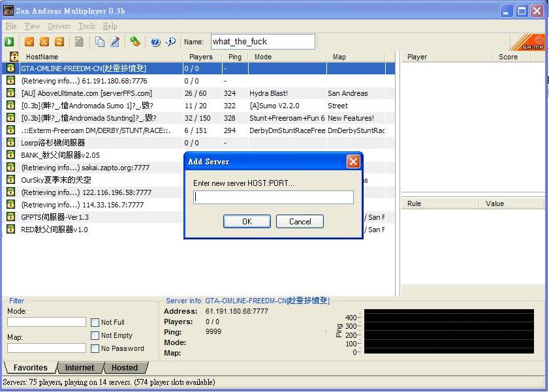Image resolution: width=549 pixels, height=392 pixels.
Task: Click lock icon of GFPTS server row
Action: [11, 217]
